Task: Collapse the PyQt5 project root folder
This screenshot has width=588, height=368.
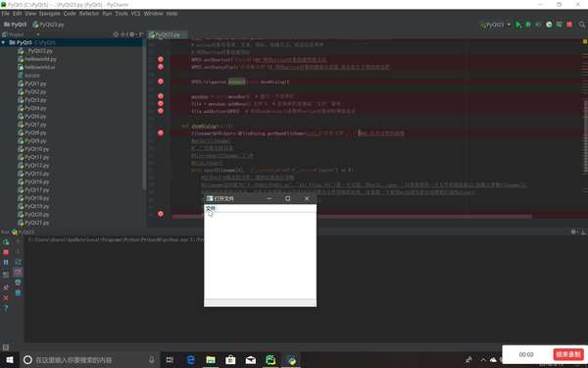Action: (3, 42)
